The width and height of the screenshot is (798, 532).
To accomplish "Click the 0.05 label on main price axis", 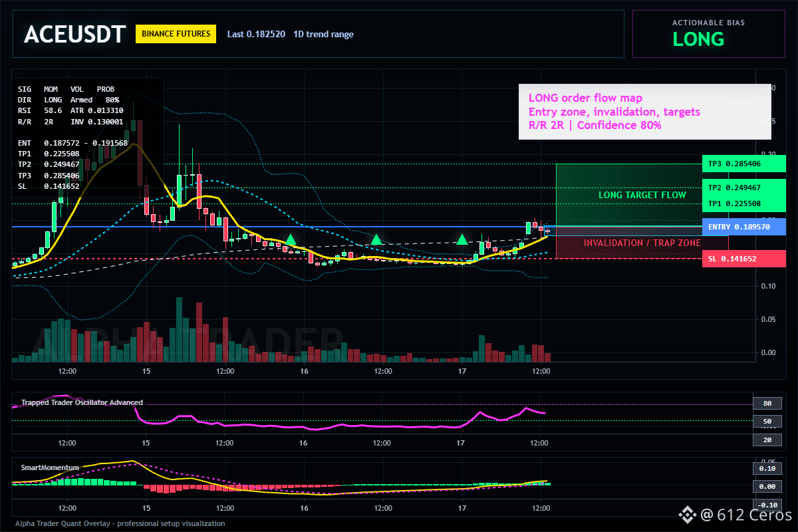I will pos(769,319).
